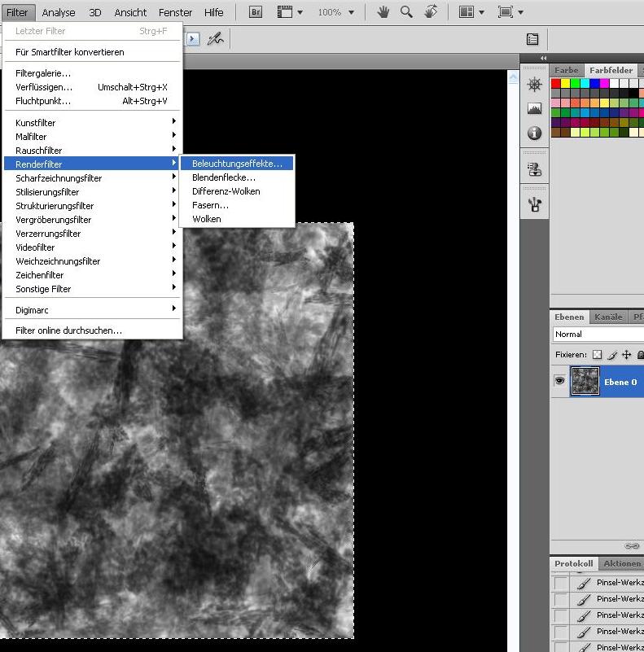Select the Rotate View tool icon

(x=431, y=11)
